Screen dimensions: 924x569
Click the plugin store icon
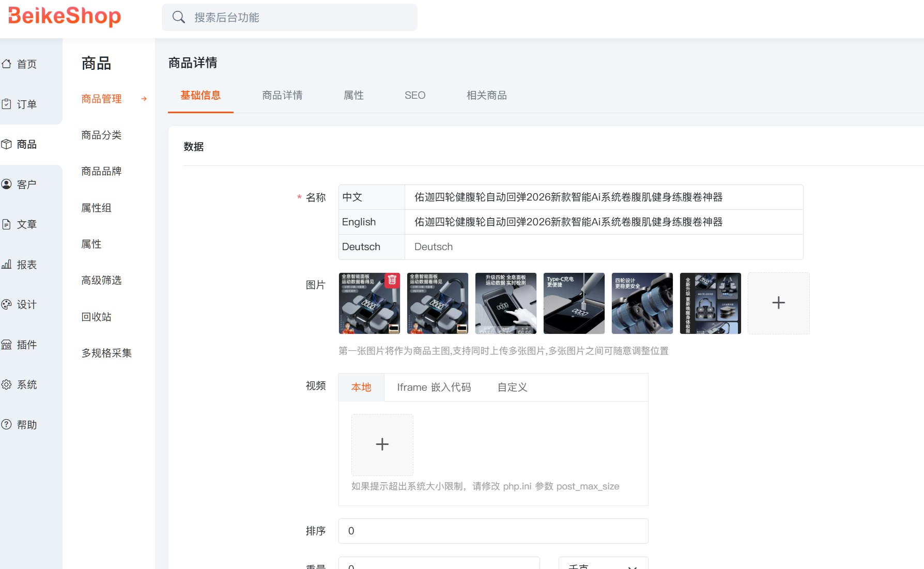[x=6, y=345]
